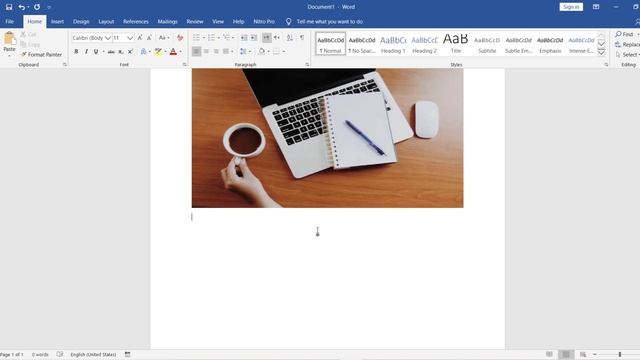This screenshot has height=360, width=640.
Task: Apply Heading 2 style
Action: tap(424, 43)
